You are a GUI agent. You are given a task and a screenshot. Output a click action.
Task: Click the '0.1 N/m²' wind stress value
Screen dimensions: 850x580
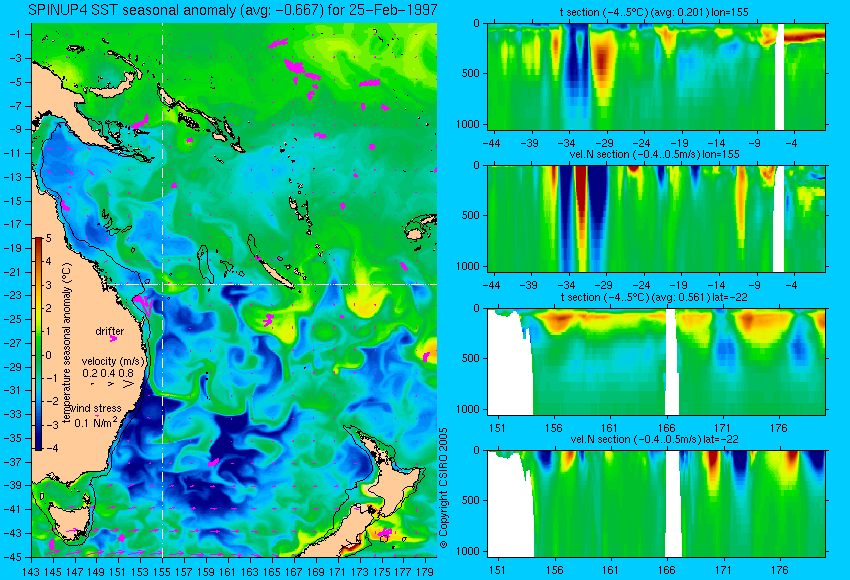[x=96, y=422]
